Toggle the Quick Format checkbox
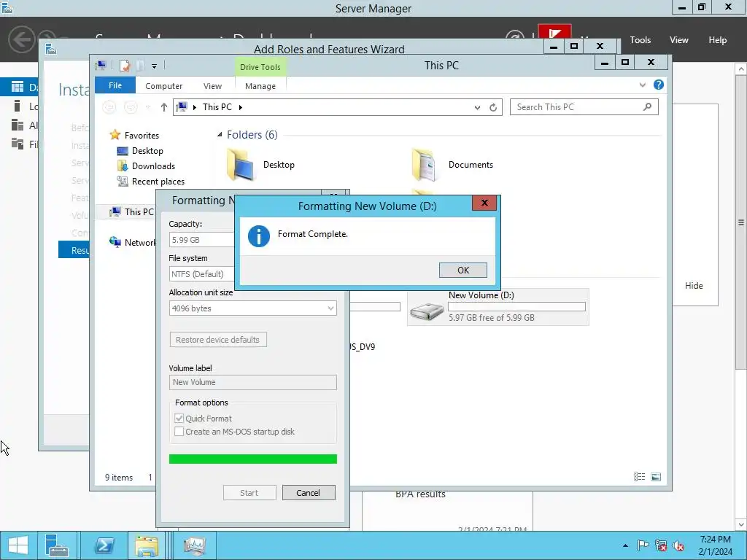Screen dimensions: 747x560 (179, 418)
